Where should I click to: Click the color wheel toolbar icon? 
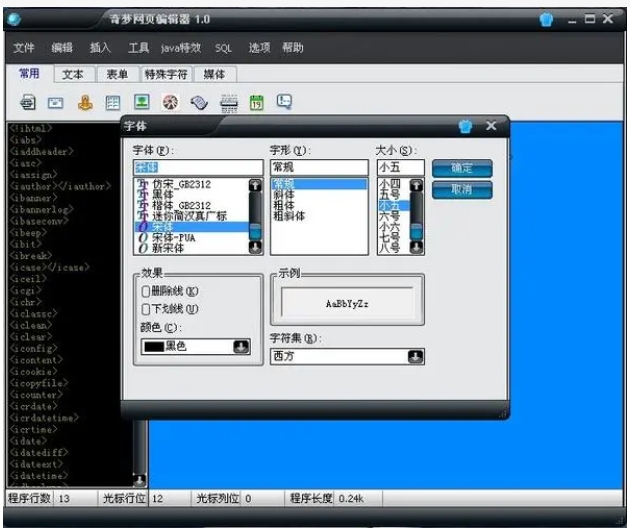click(x=170, y=102)
